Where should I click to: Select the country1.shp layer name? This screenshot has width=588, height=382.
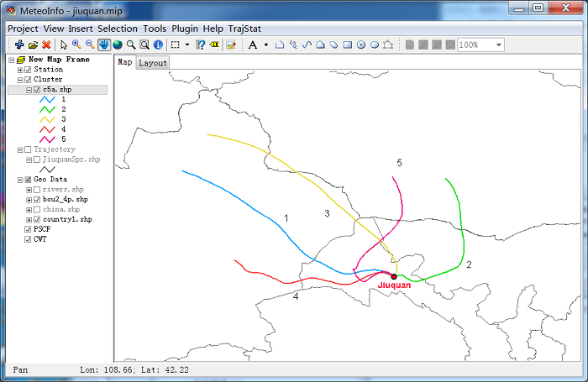[67, 219]
